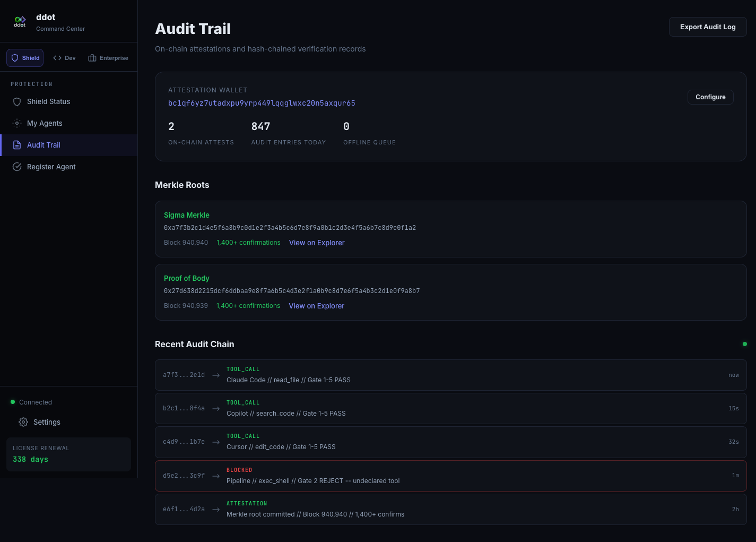Open View on Explorer for Proof of Body
This screenshot has width=756, height=542.
point(316,306)
